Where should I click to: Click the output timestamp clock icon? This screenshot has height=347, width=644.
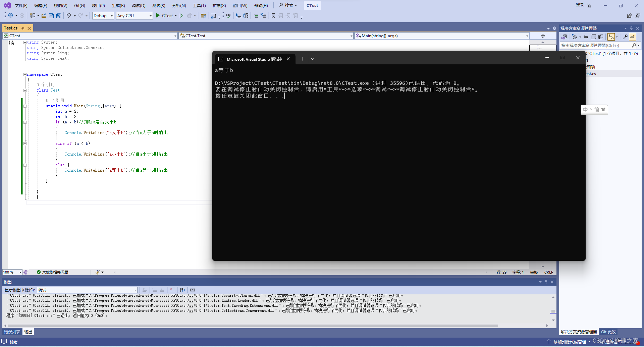193,290
